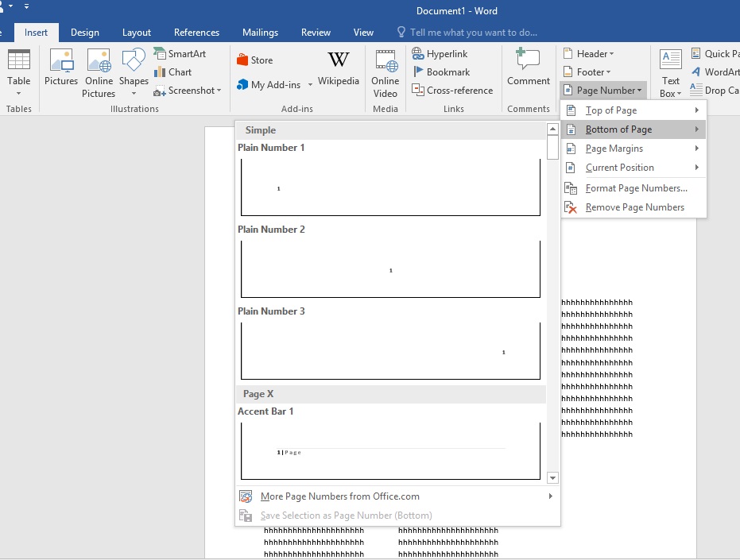
Task: Click the gallery scroll up arrow
Action: pos(552,129)
